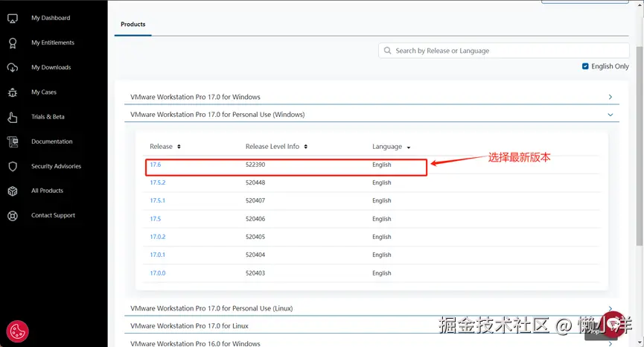
Task: Open release 17.5.1 link
Action: click(x=157, y=201)
